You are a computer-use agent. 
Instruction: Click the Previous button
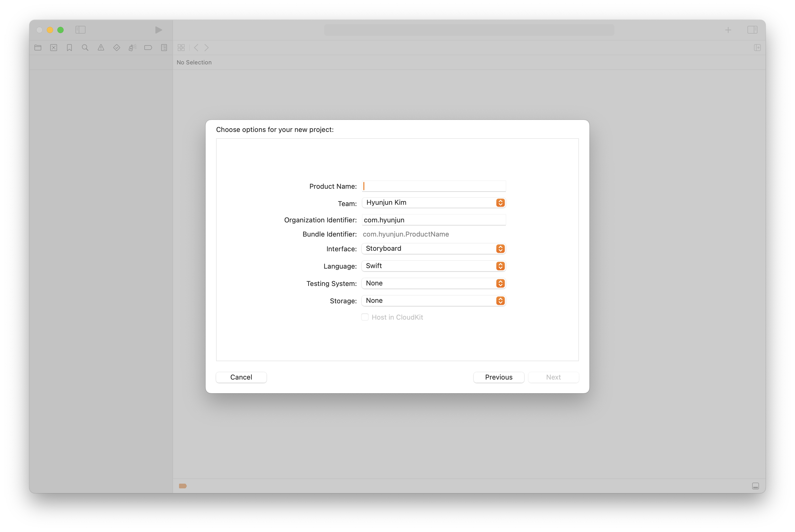tap(498, 377)
